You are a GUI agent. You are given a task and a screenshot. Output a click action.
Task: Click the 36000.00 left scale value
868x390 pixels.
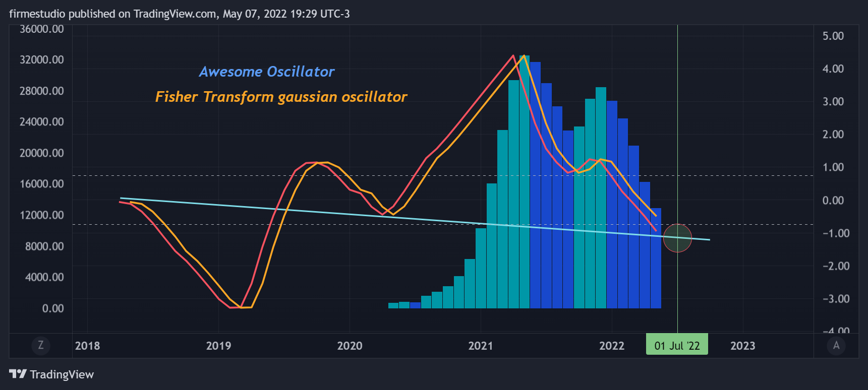(x=42, y=29)
